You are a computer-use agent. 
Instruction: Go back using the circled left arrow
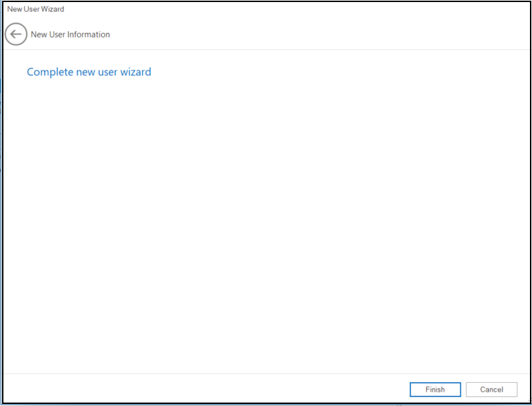pyautogui.click(x=16, y=34)
